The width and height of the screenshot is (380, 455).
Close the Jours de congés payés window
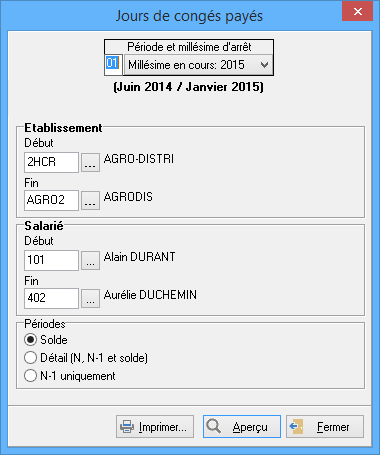358,12
